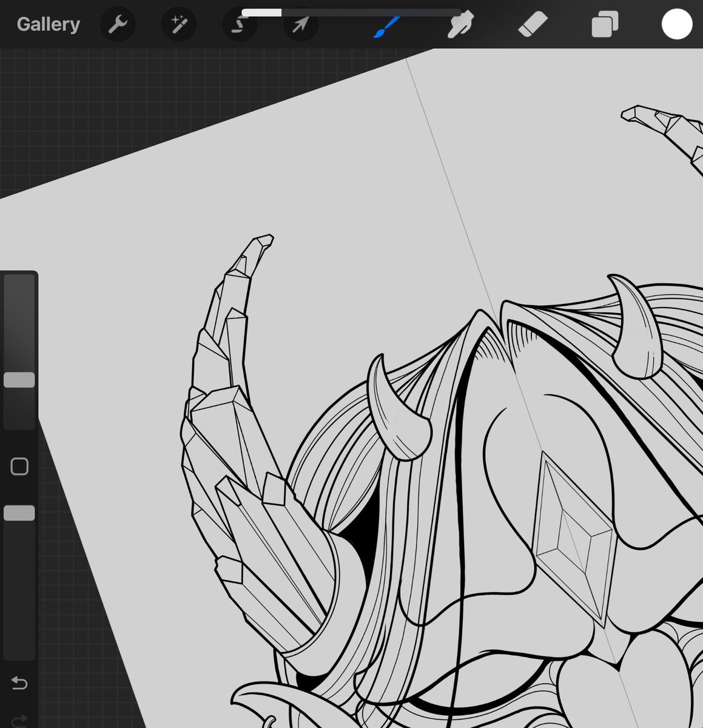The image size is (703, 728).
Task: Open the active color swatch
Action: coord(677,24)
